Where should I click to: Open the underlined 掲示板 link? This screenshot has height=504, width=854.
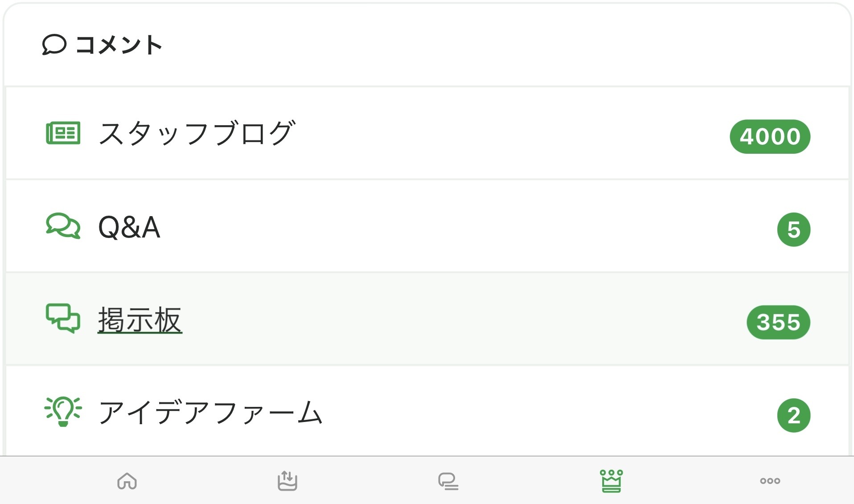point(140,320)
